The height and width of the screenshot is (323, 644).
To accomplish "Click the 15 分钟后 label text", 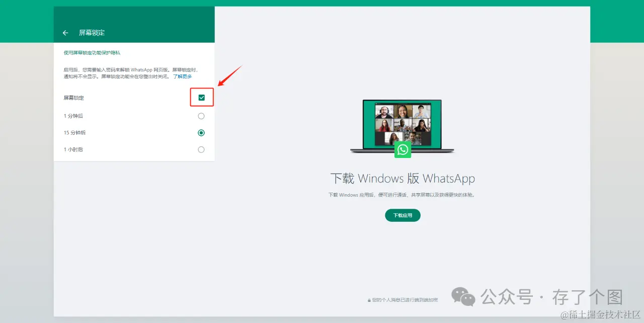I will click(x=74, y=133).
